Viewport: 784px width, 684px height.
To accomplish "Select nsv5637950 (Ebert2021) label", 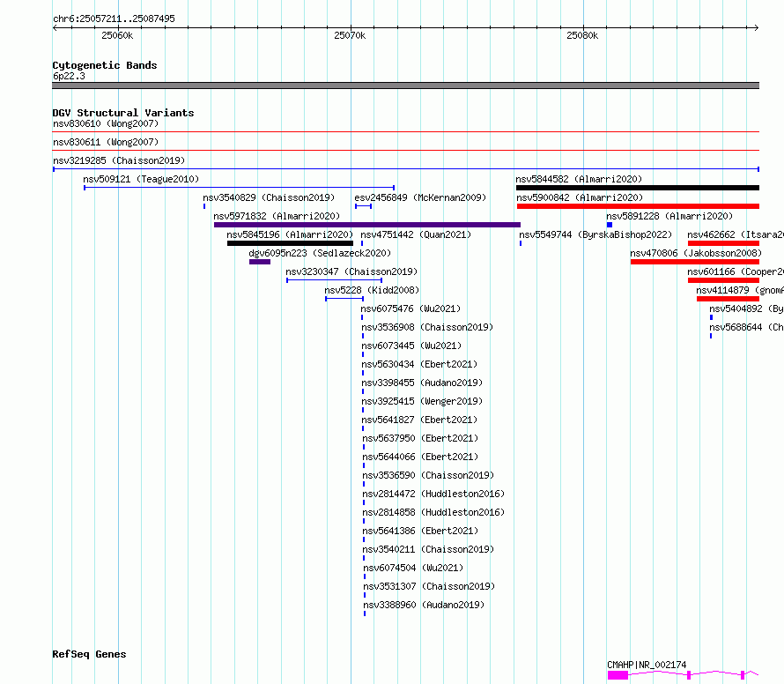I will click(420, 438).
